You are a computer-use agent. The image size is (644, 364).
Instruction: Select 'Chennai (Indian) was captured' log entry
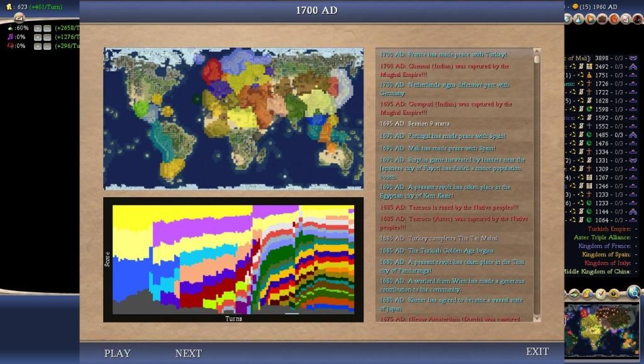coord(454,71)
